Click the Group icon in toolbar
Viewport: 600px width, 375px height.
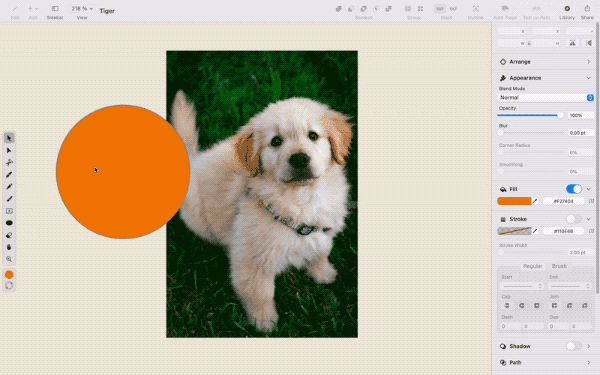408,8
